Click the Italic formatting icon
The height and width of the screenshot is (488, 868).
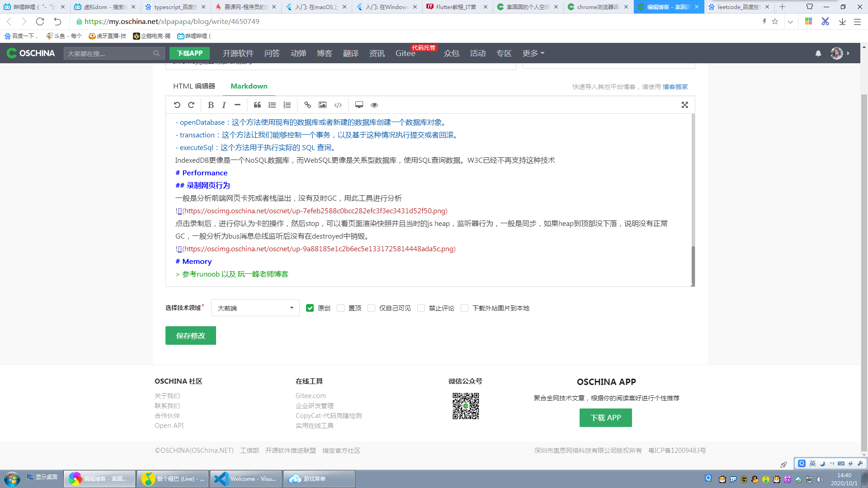click(x=224, y=105)
